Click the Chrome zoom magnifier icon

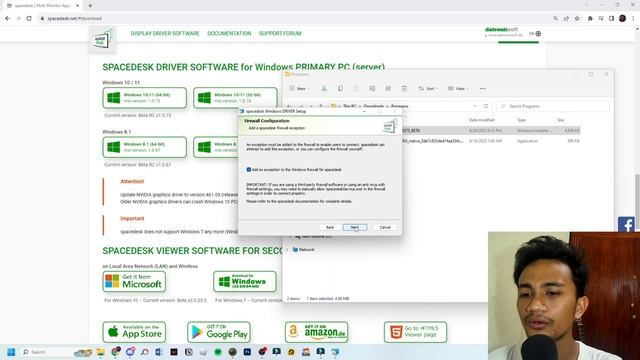click(556, 18)
